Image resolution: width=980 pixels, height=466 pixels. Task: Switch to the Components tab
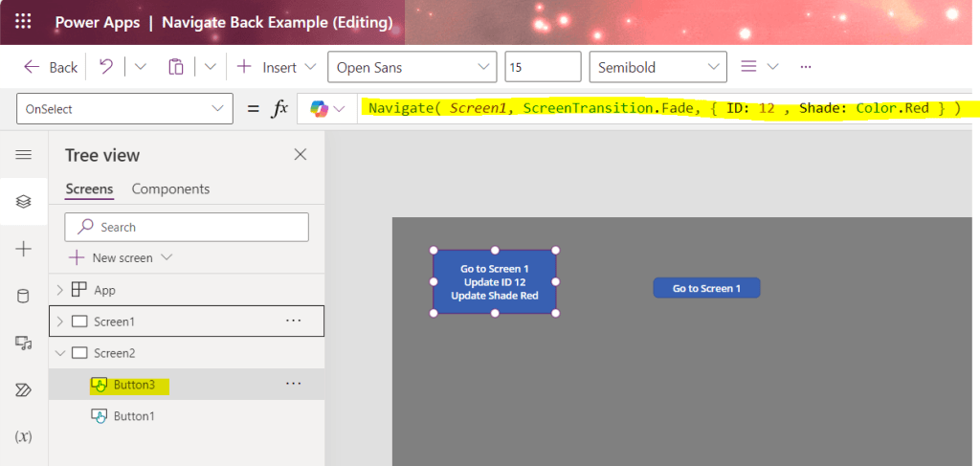(x=170, y=189)
